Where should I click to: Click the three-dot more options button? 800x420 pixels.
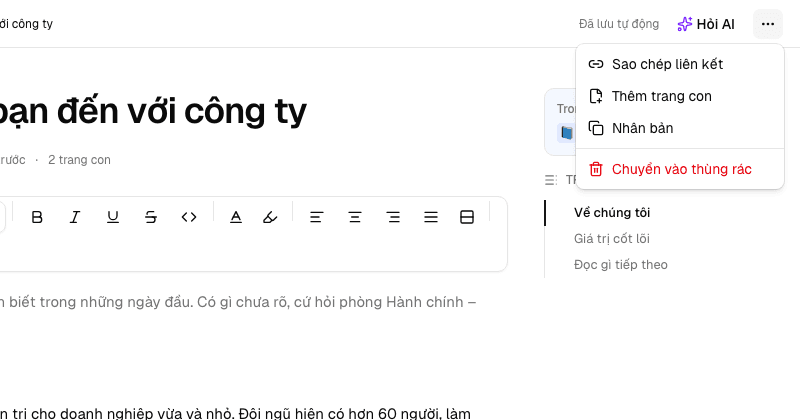768,24
